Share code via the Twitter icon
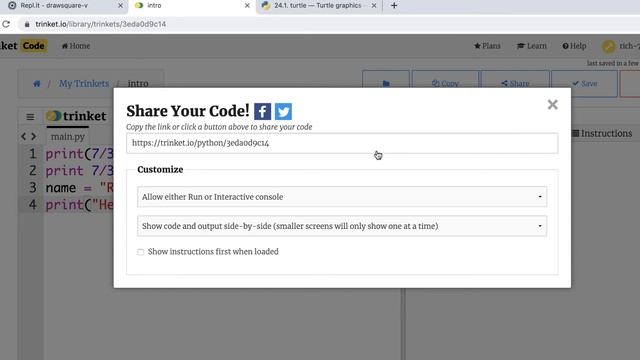Screen dimensions: 640x360 point(283,111)
